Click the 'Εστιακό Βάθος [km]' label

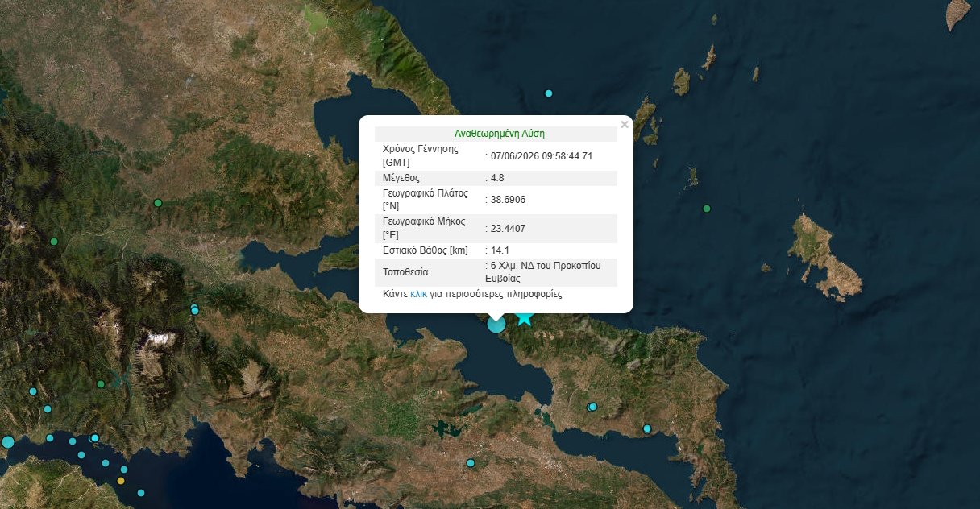pyautogui.click(x=425, y=250)
